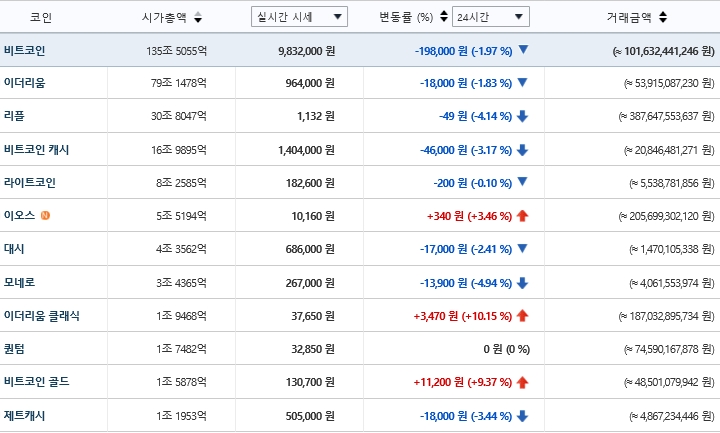Click the 거래금액 header label

(629, 17)
